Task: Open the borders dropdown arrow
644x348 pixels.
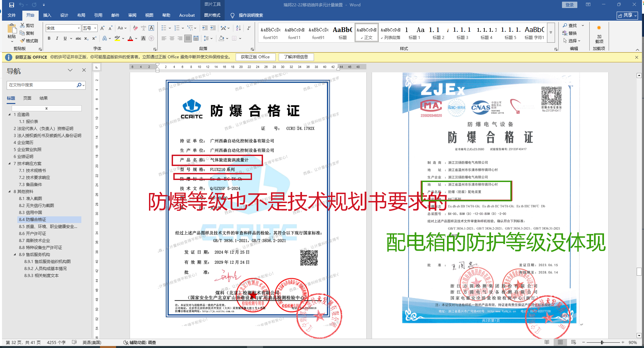Action: coord(240,38)
